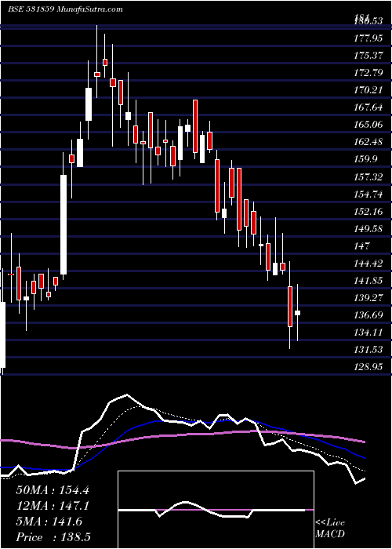Click the 159.9 price axis label
This screenshot has height=549, width=392.
(x=366, y=159)
